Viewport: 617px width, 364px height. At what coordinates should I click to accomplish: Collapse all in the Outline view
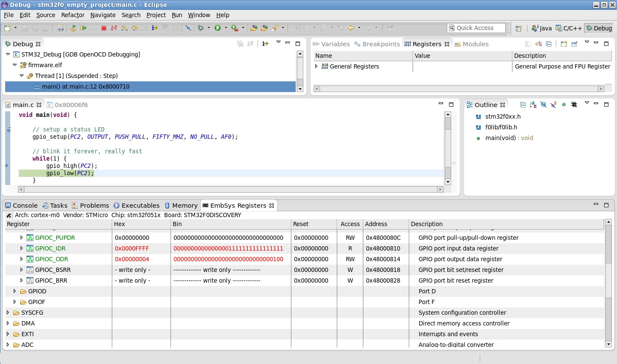(523, 104)
